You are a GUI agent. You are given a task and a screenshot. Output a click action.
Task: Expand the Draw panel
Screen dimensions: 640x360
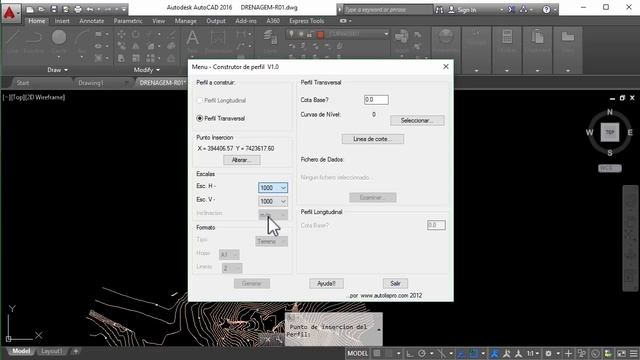(57, 70)
